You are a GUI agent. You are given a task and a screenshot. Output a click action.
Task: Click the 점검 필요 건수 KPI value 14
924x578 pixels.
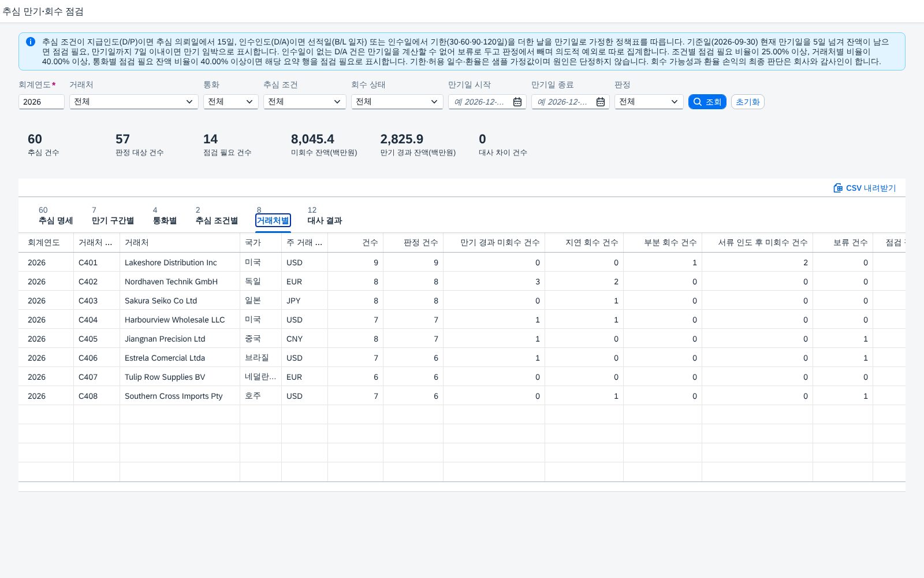210,139
